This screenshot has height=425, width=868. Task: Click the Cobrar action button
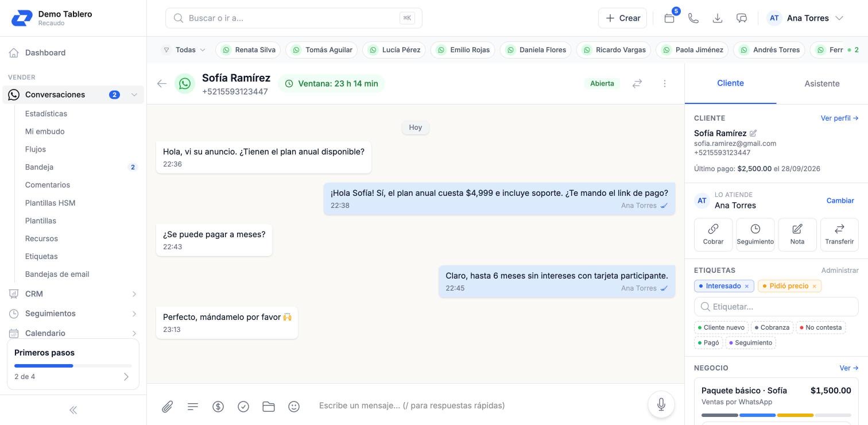tap(713, 234)
